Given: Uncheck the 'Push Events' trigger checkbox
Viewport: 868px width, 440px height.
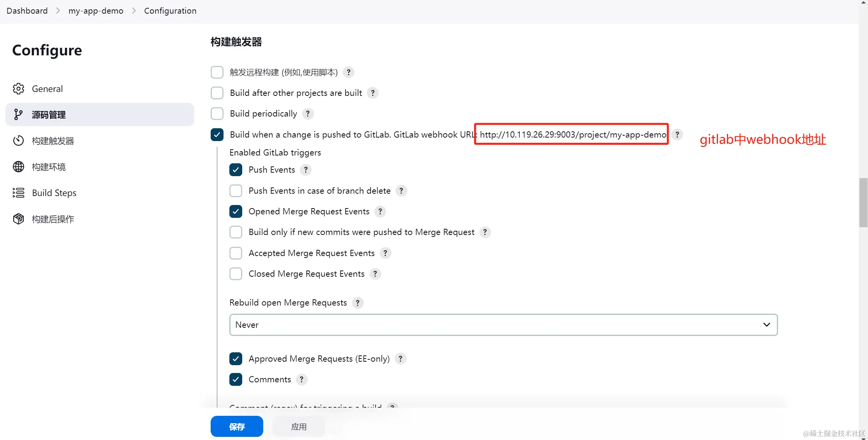Looking at the screenshot, I should point(236,170).
